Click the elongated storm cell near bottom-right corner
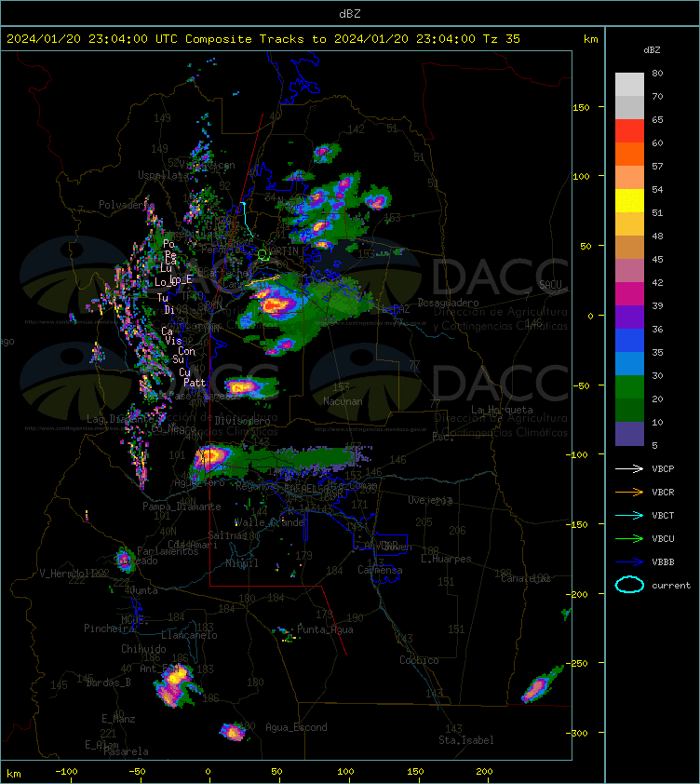 tap(541, 685)
